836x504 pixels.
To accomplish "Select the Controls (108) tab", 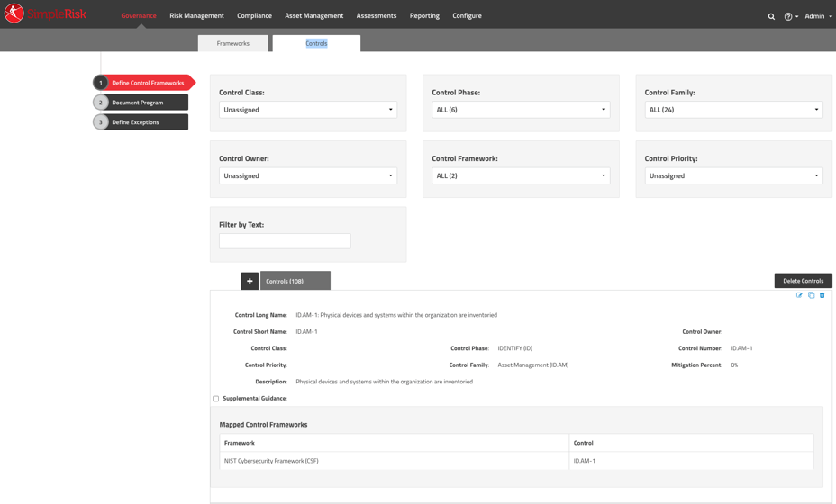I will 295,281.
